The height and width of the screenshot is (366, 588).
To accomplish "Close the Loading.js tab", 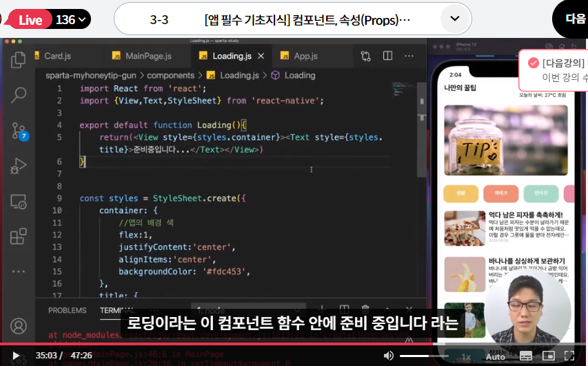I will (261, 56).
